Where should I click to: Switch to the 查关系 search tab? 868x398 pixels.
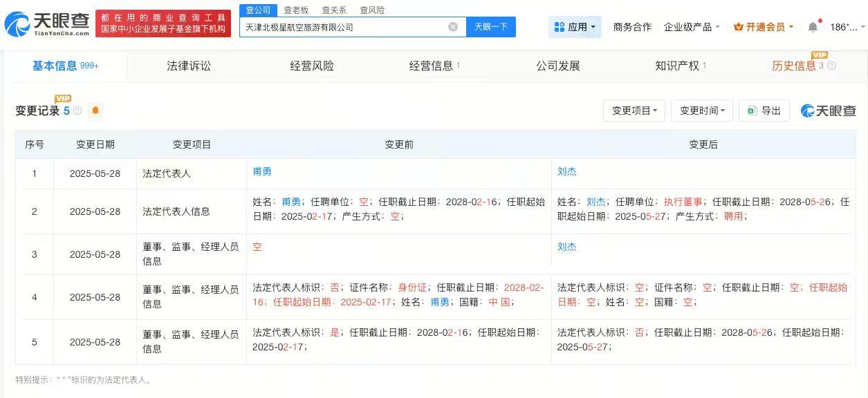pos(334,10)
